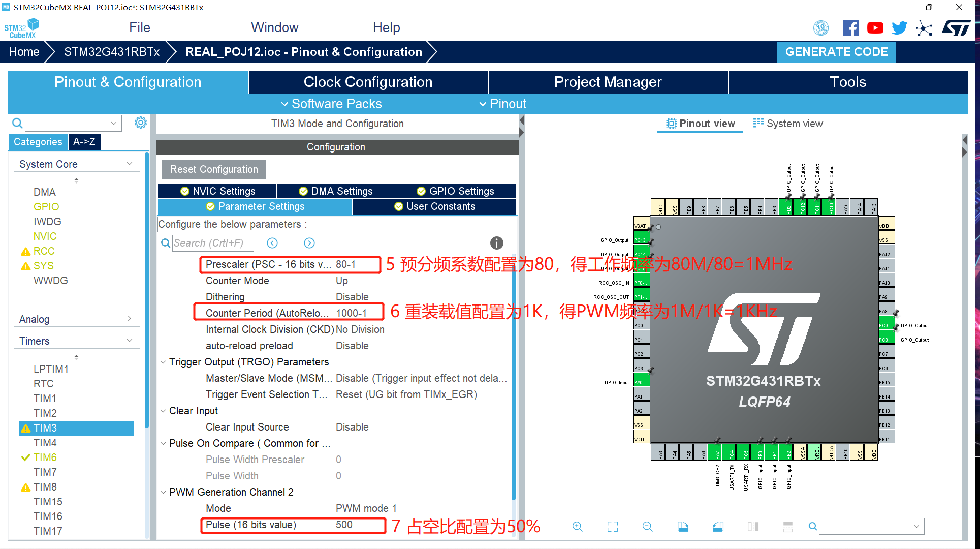
Task: Click the ST community network icon
Action: pyautogui.click(x=924, y=28)
